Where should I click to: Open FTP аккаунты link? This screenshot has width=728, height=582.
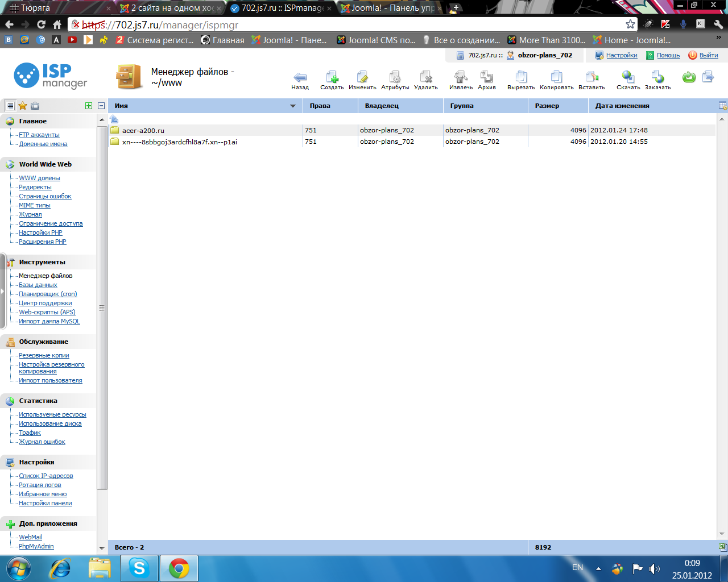[39, 135]
